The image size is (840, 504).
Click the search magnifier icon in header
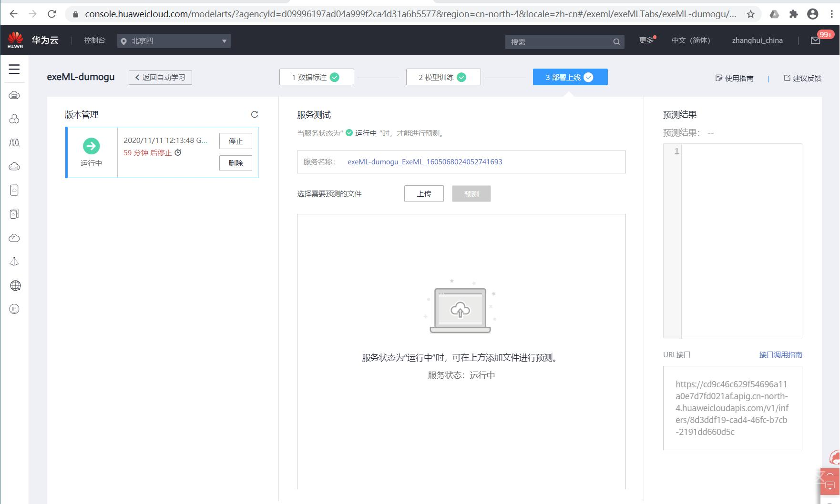point(616,42)
